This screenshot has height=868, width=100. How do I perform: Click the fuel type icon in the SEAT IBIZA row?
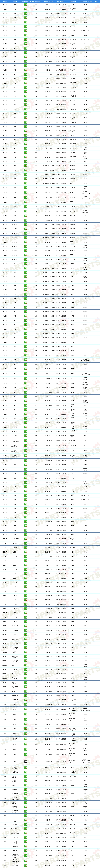tap(26, 547)
